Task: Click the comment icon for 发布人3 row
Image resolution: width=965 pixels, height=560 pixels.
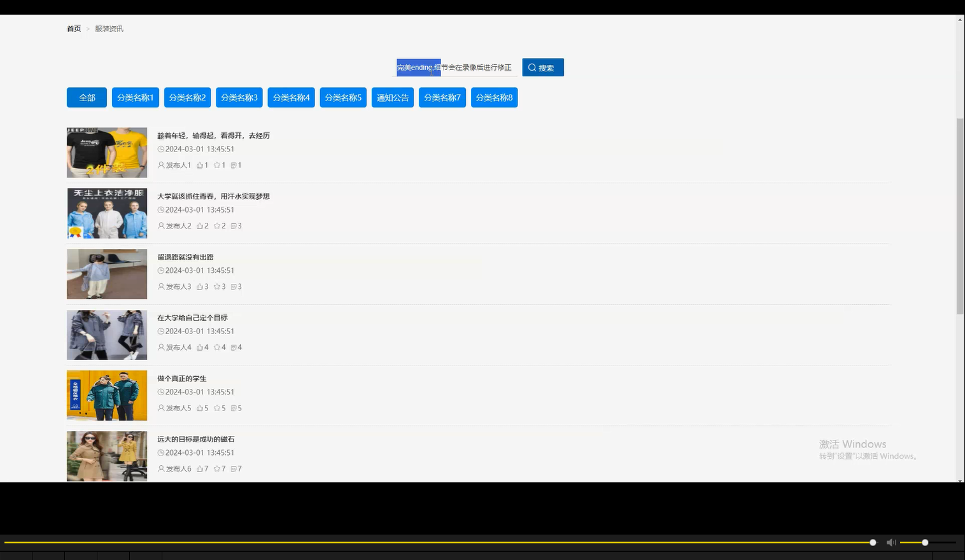Action: tap(234, 287)
